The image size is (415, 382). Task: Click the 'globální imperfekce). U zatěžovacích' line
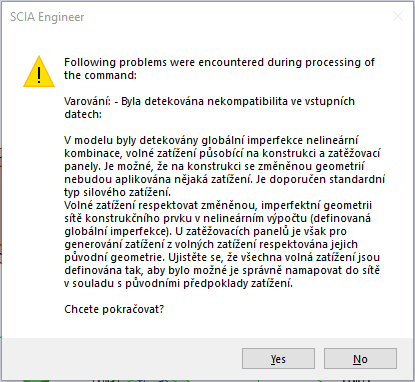[205, 231]
